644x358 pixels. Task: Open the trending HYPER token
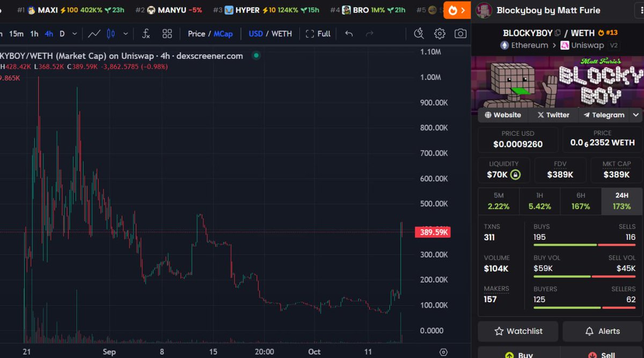point(266,10)
